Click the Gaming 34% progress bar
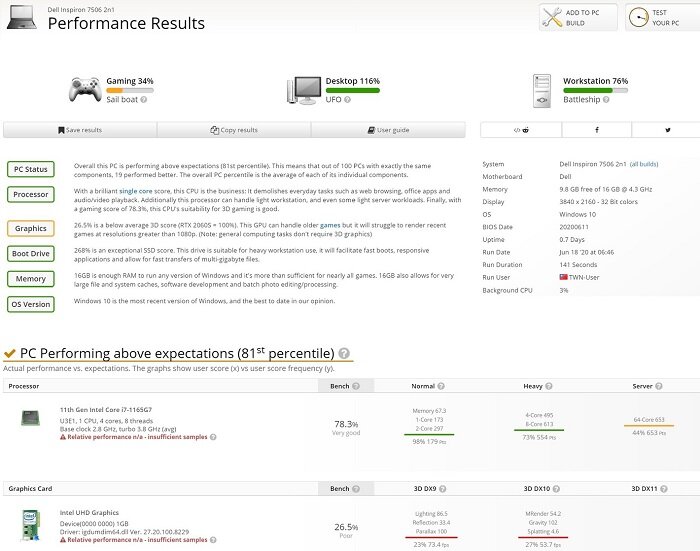Image resolution: width=700 pixels, height=551 pixels. (130, 90)
